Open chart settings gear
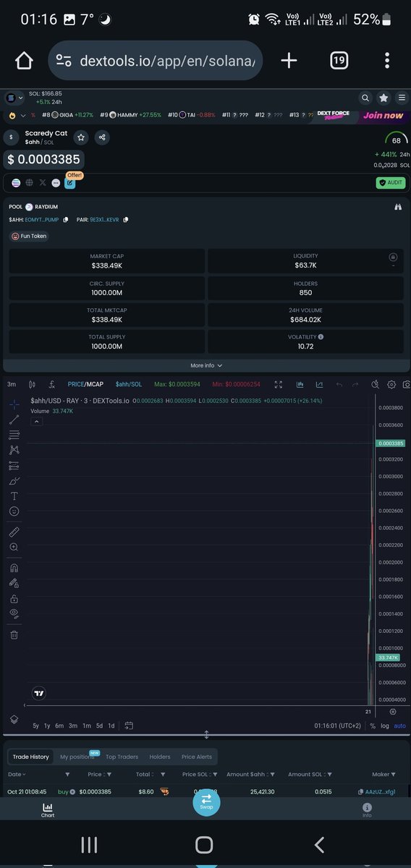411x868 pixels. (x=391, y=385)
